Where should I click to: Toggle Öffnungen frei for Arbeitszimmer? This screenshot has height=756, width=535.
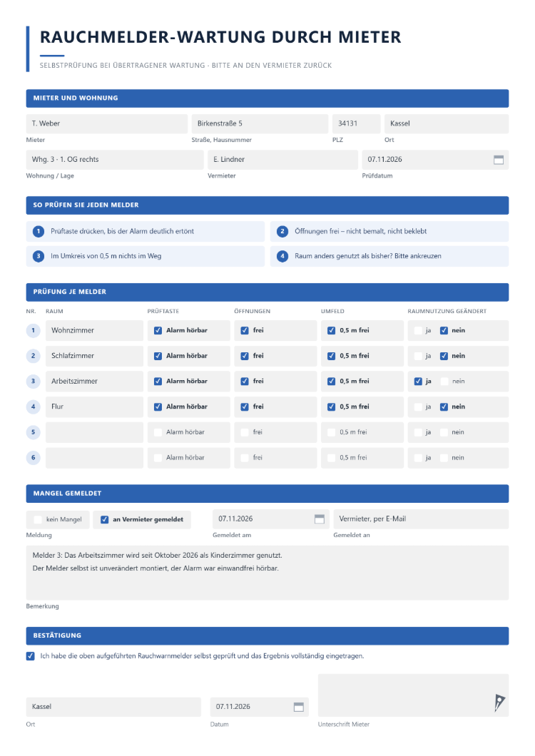tap(245, 382)
